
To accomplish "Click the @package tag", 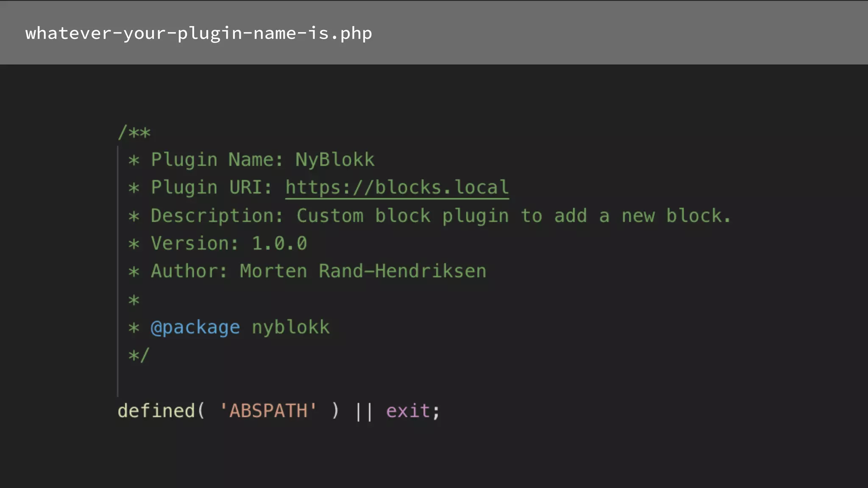I will click(195, 328).
